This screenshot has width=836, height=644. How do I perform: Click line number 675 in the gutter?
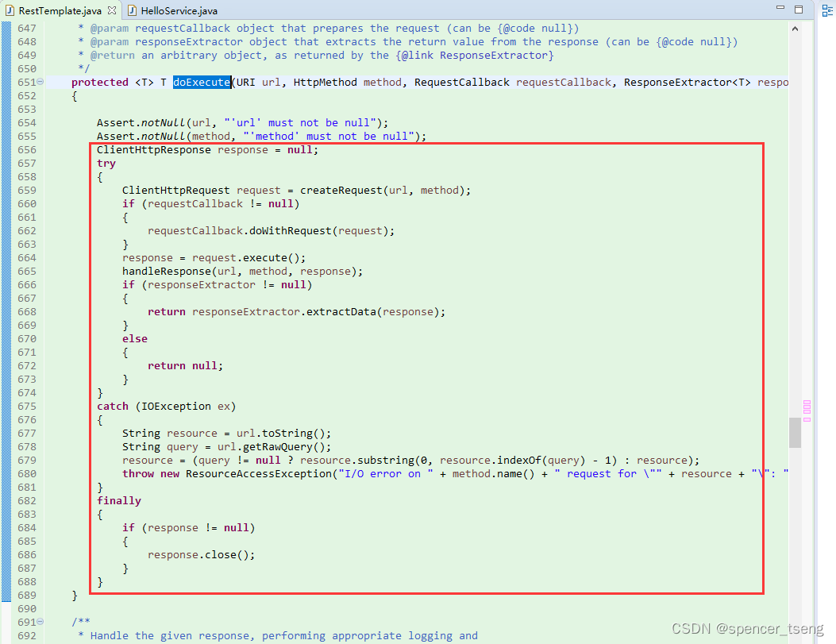26,406
